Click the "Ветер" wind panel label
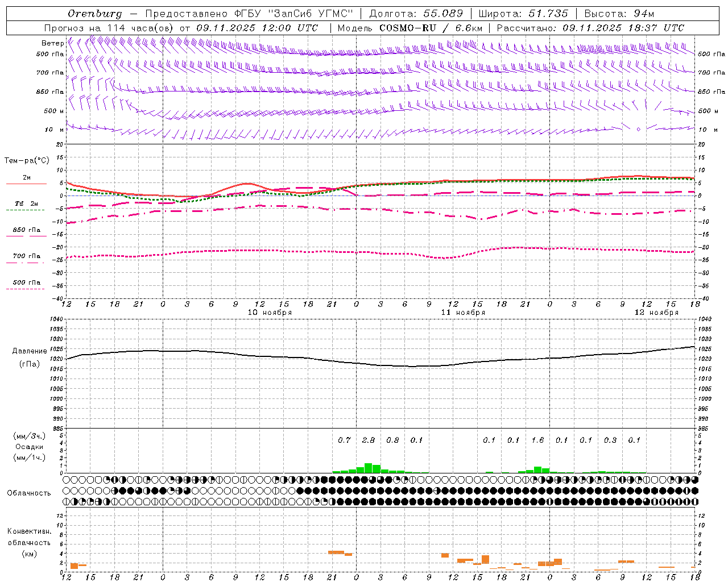The image size is (728, 582). [52, 43]
